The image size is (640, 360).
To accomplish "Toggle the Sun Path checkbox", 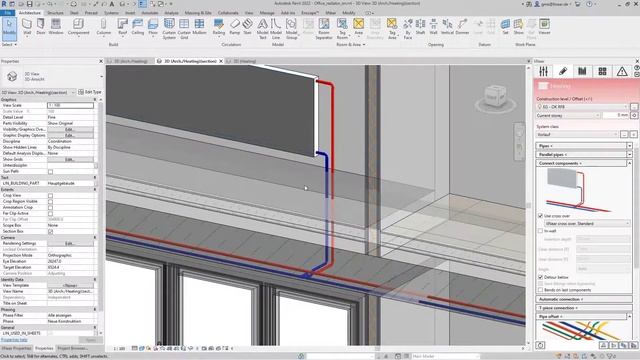I will 50,172.
